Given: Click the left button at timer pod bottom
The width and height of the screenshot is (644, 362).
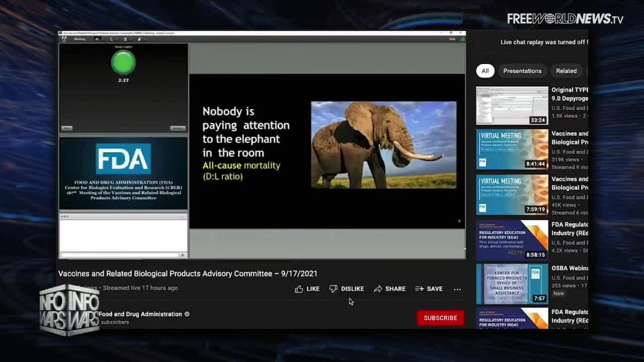Looking at the screenshot, I should (x=67, y=128).
